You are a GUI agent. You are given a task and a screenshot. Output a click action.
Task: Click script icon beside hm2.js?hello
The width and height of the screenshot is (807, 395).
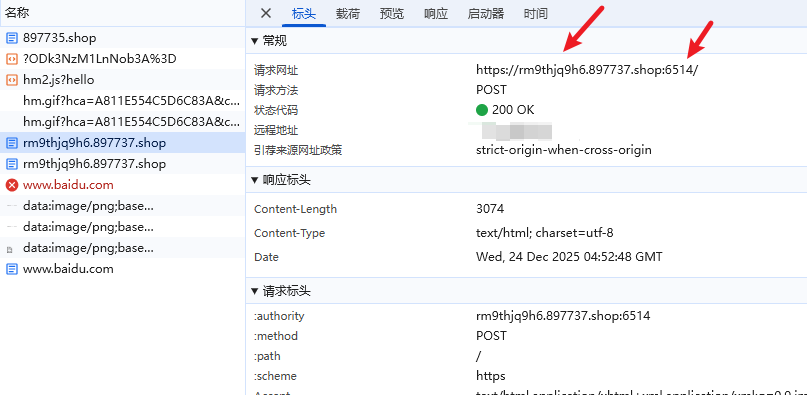coord(11,80)
